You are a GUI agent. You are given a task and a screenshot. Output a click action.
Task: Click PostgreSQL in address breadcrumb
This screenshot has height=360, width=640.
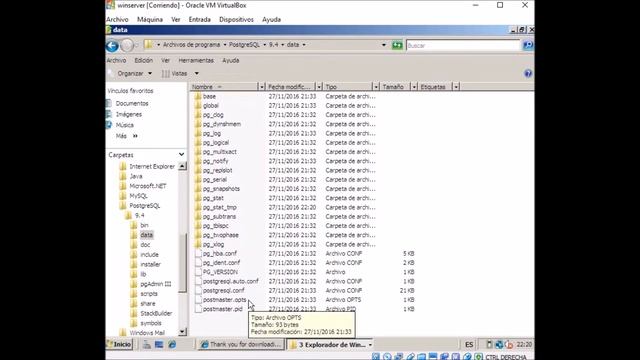click(x=244, y=45)
